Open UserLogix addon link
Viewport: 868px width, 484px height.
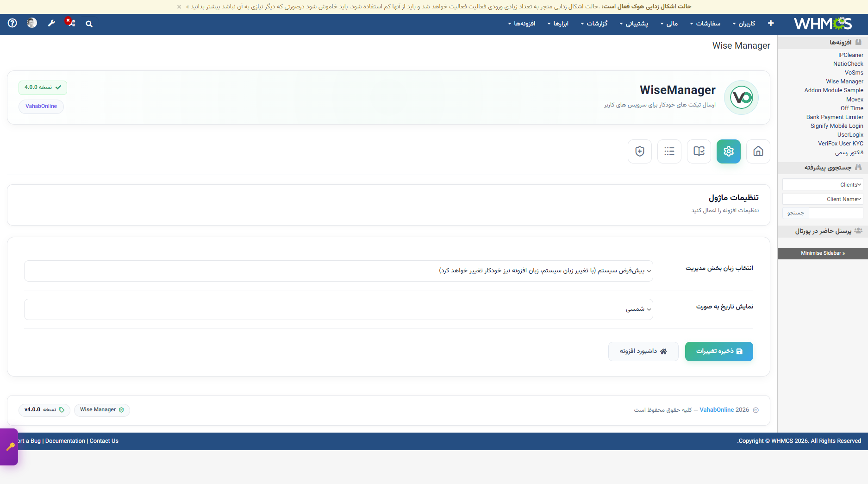850,135
